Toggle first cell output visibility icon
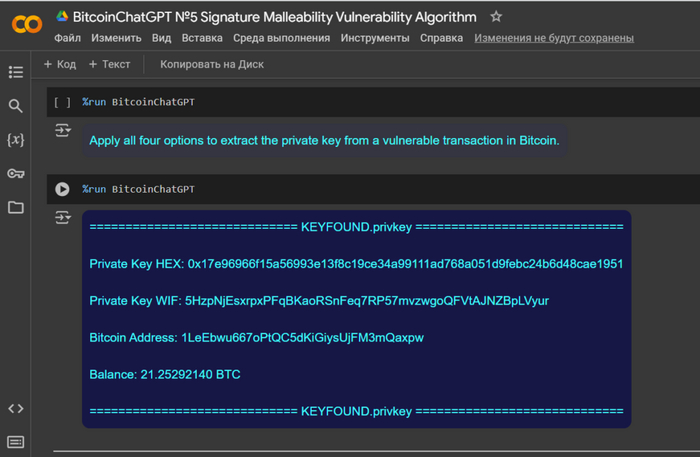Screen dimensions: 700x457 62,130
